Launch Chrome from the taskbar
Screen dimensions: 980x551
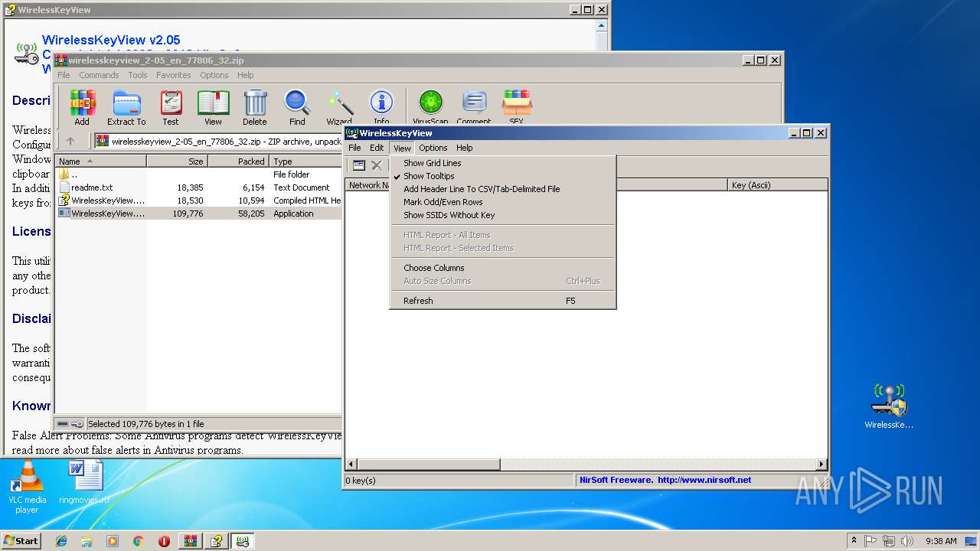[x=138, y=541]
